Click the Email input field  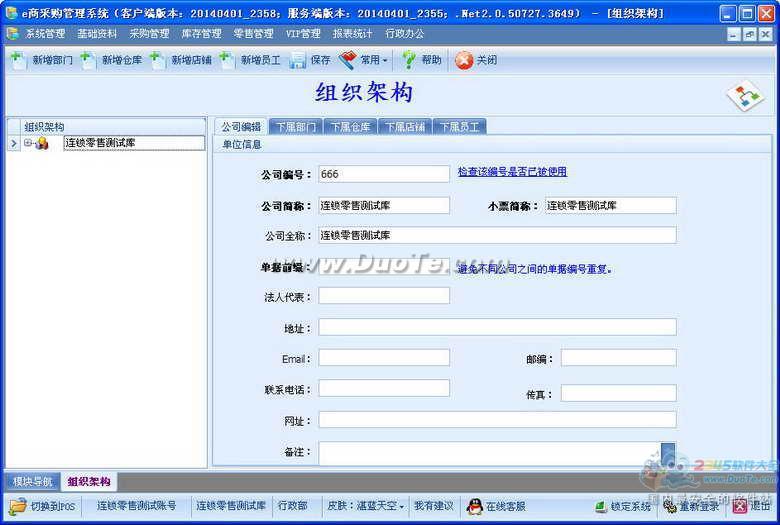(x=384, y=357)
